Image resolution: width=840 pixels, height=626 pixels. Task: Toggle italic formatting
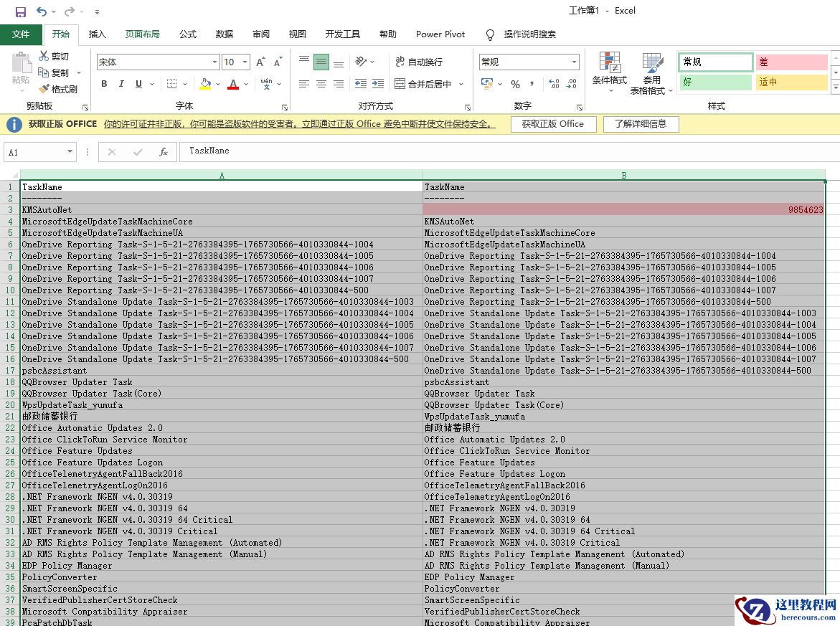(121, 84)
